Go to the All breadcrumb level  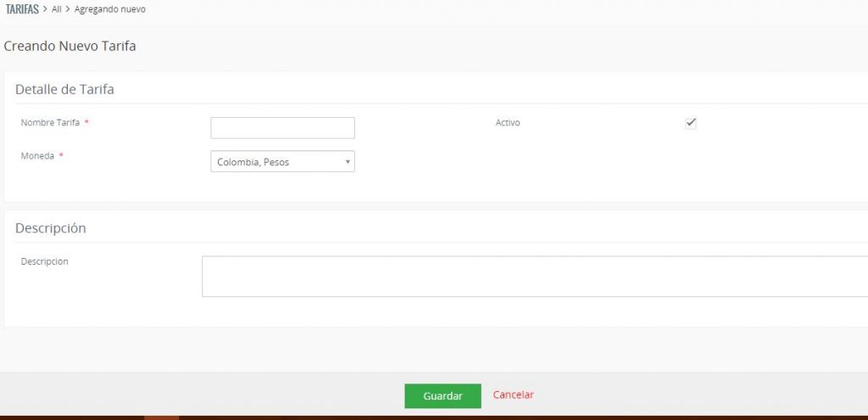tap(57, 9)
